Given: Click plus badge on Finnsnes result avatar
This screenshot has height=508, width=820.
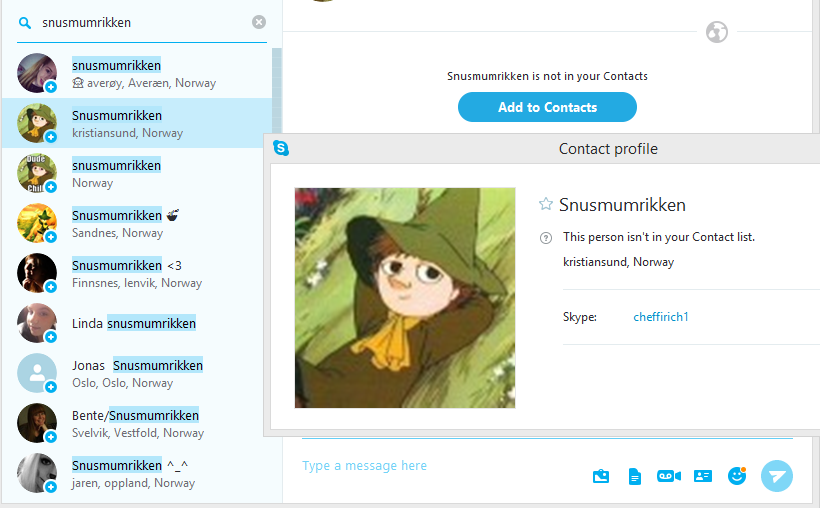Looking at the screenshot, I should [51, 287].
